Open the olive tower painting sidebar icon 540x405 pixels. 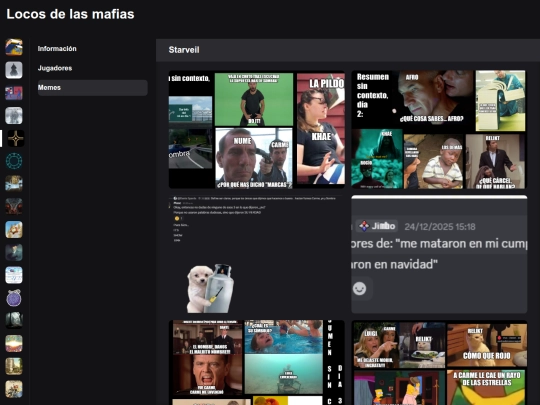point(14,366)
